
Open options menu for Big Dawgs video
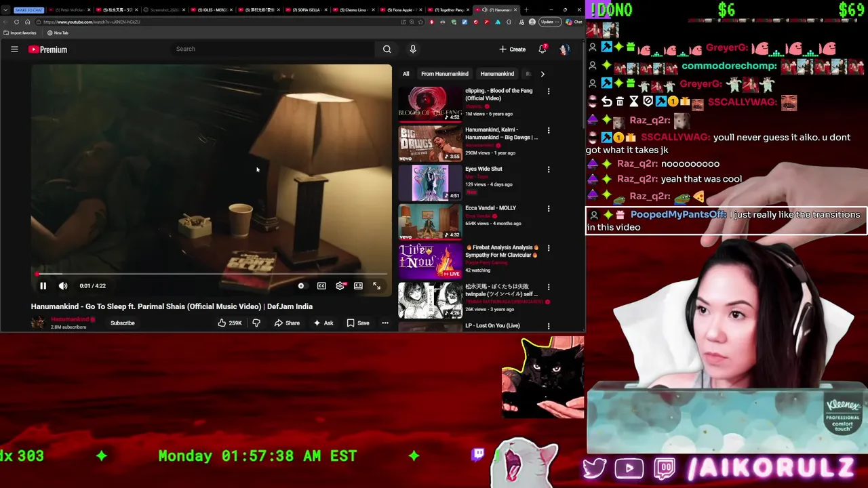tap(549, 131)
